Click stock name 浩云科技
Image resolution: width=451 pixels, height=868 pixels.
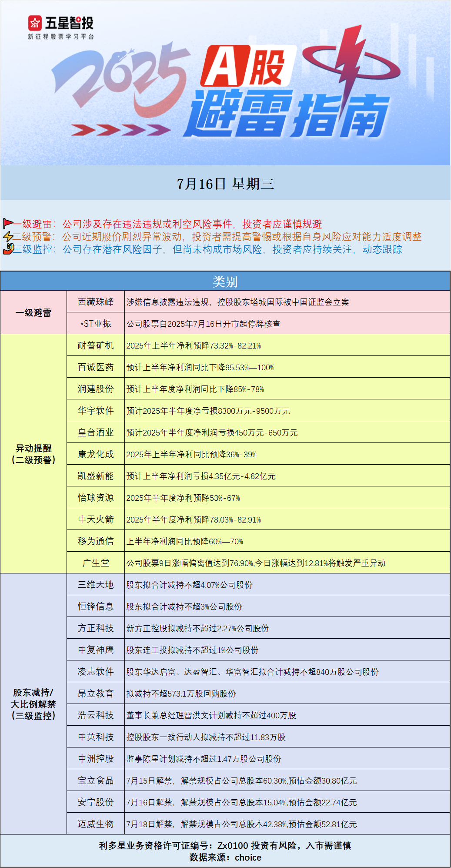pyautogui.click(x=96, y=715)
